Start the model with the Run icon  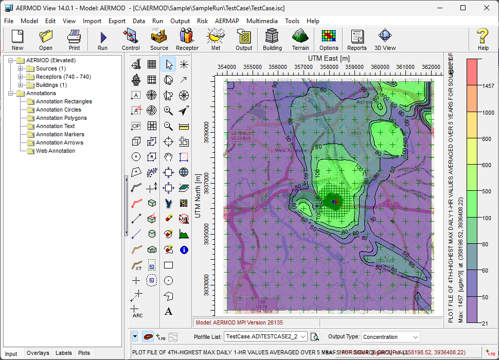point(103,40)
